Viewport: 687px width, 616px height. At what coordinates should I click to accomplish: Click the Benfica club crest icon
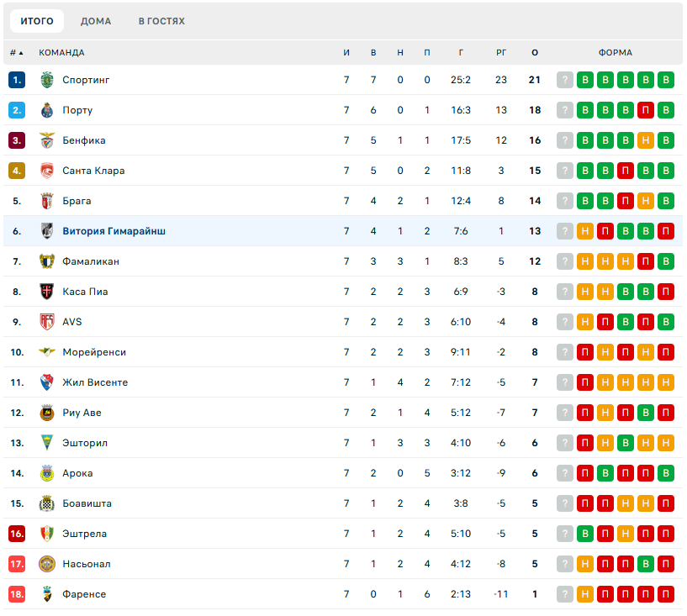47,140
